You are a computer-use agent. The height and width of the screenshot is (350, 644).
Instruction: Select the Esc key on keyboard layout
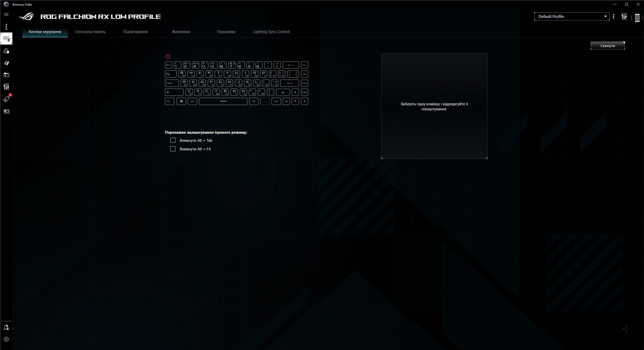168,65
